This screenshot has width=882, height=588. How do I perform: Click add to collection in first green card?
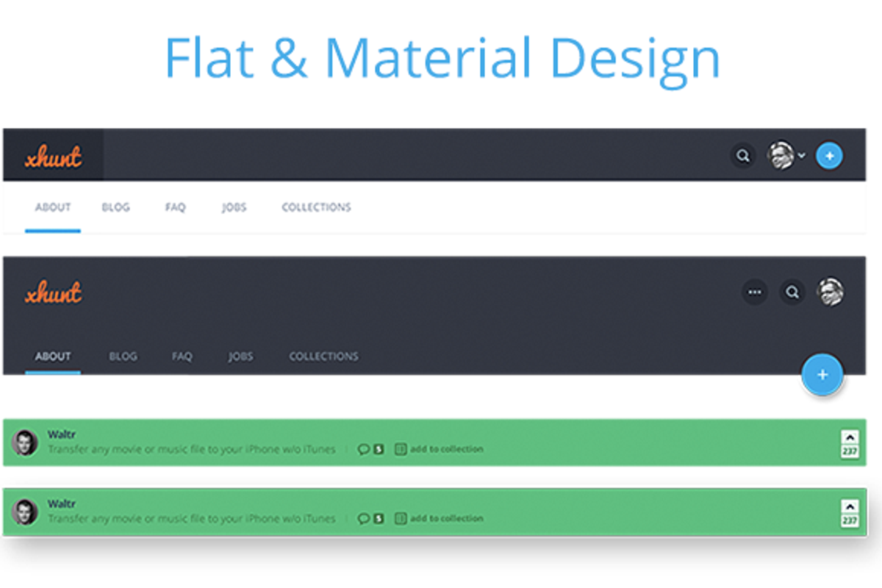pos(440,449)
